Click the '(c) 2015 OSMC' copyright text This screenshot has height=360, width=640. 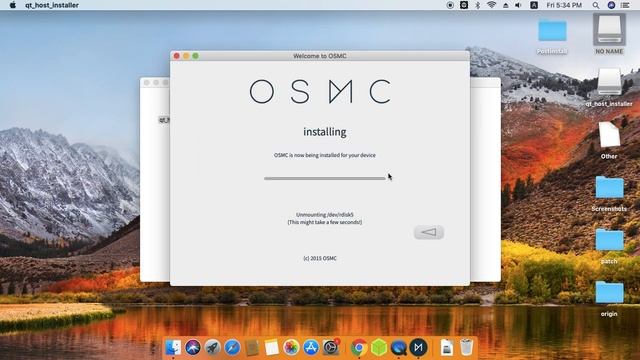tap(320, 258)
